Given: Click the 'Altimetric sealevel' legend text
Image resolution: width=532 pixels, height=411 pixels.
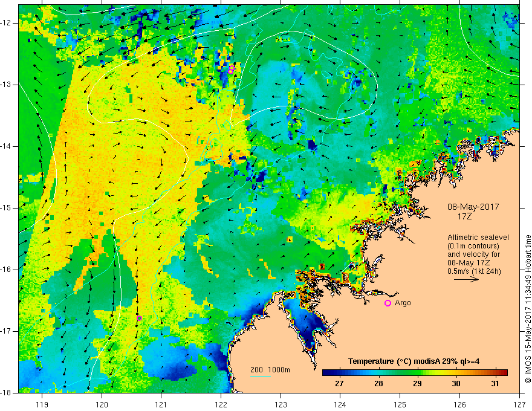Looking at the screenshot, I should point(478,238).
